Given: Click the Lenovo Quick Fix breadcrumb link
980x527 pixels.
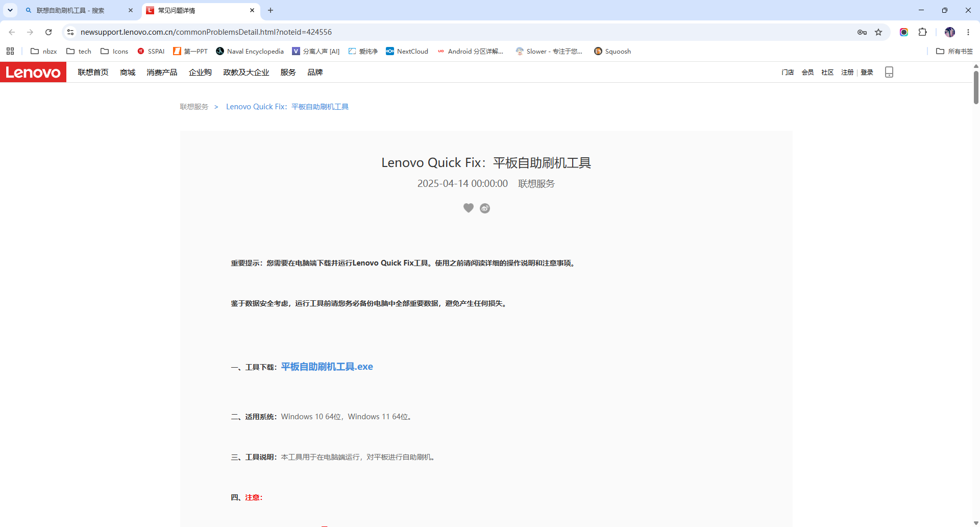Looking at the screenshot, I should pyautogui.click(x=287, y=107).
